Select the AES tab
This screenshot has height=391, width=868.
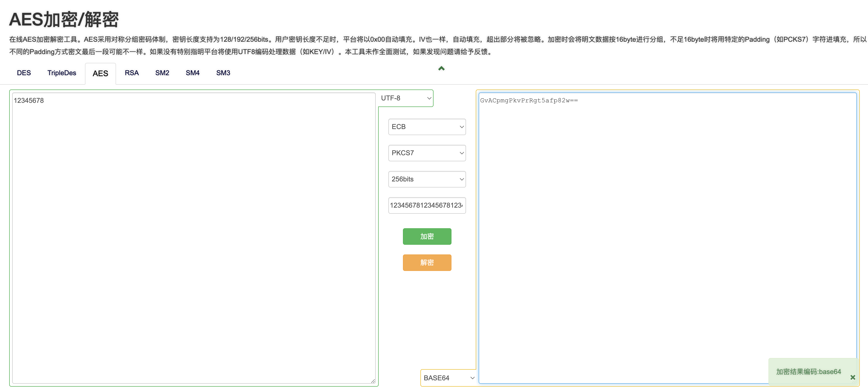click(100, 73)
